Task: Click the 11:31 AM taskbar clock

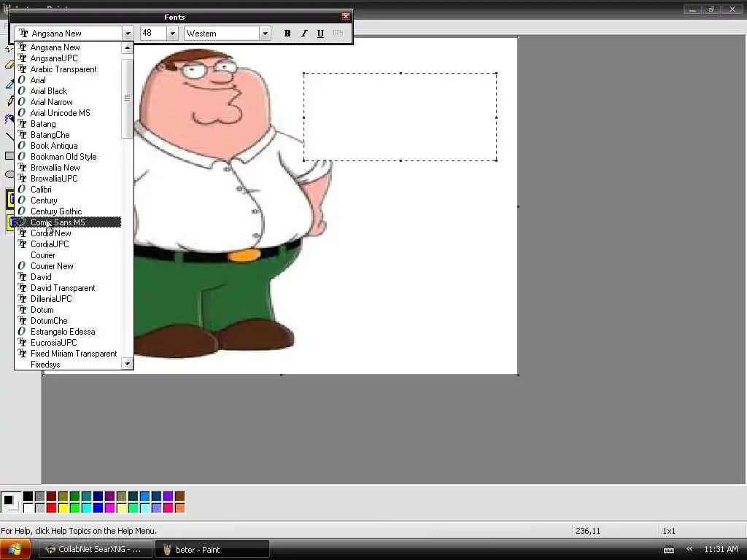Action: tap(721, 549)
